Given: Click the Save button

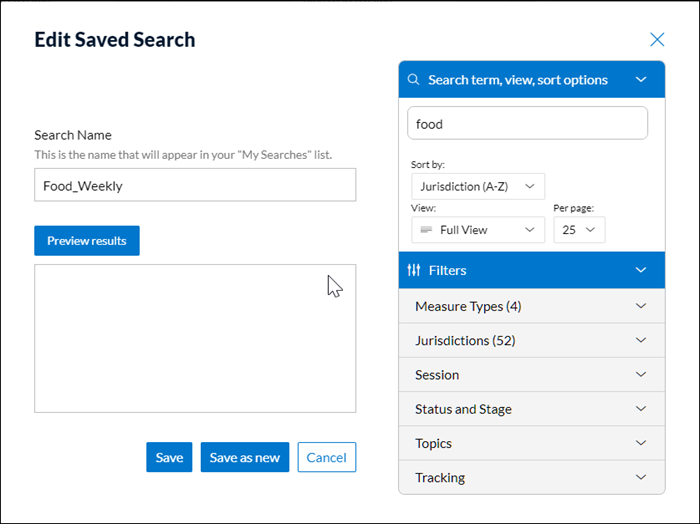Looking at the screenshot, I should click(169, 457).
